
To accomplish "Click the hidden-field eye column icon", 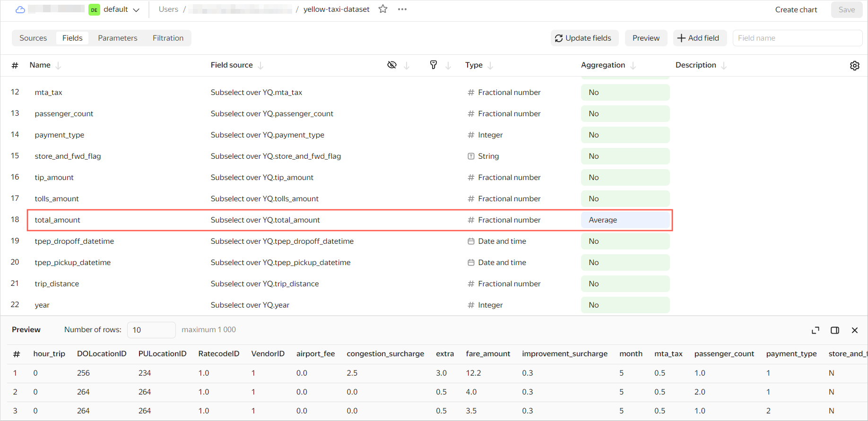I will (x=392, y=65).
